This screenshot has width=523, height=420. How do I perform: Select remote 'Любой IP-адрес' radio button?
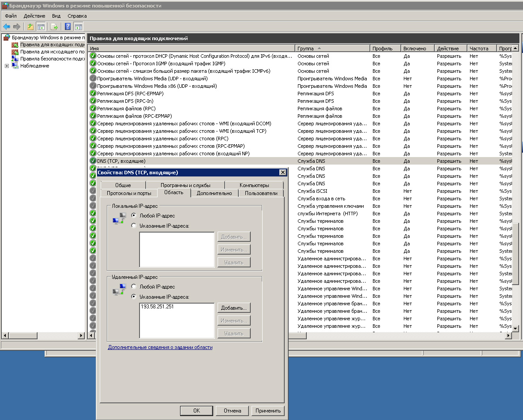click(x=134, y=286)
